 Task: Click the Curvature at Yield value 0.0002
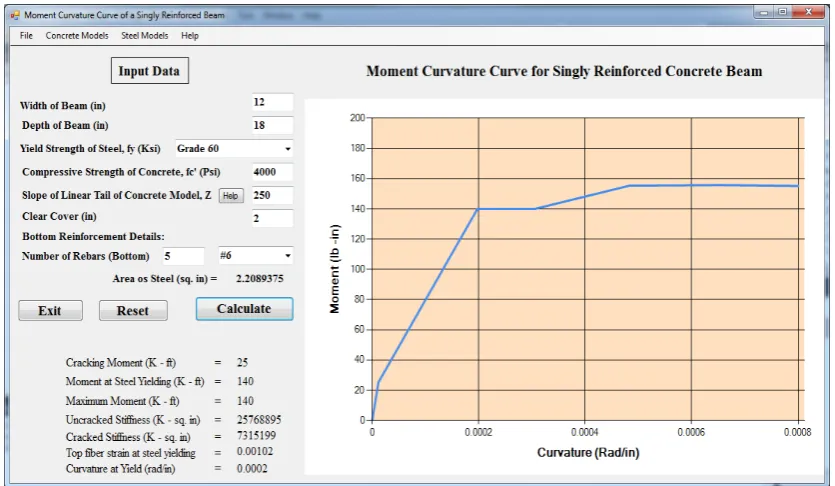252,468
